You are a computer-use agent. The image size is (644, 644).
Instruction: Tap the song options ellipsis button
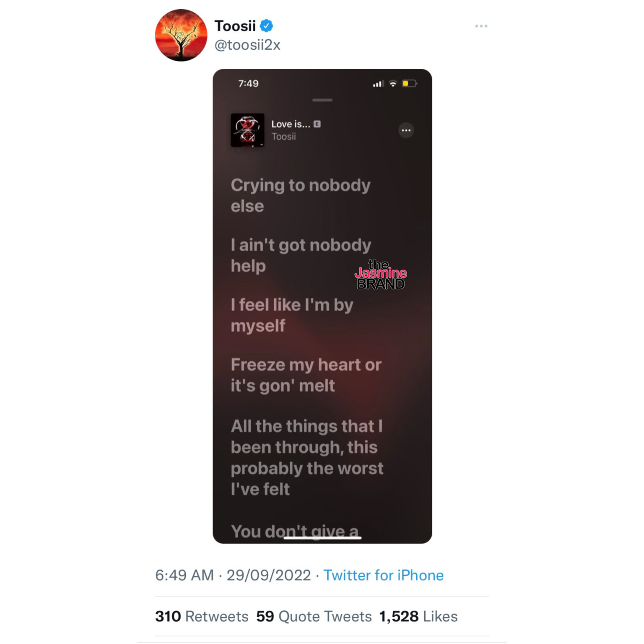406,130
